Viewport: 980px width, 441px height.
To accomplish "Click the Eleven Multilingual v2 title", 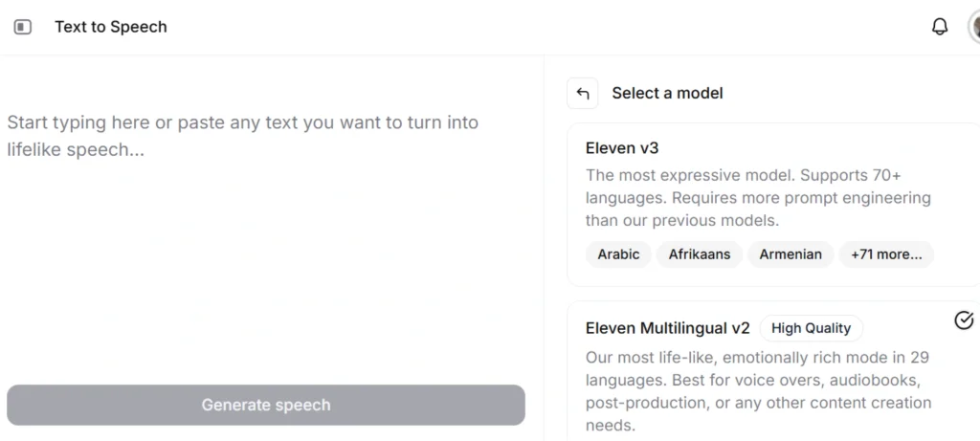I will click(667, 328).
